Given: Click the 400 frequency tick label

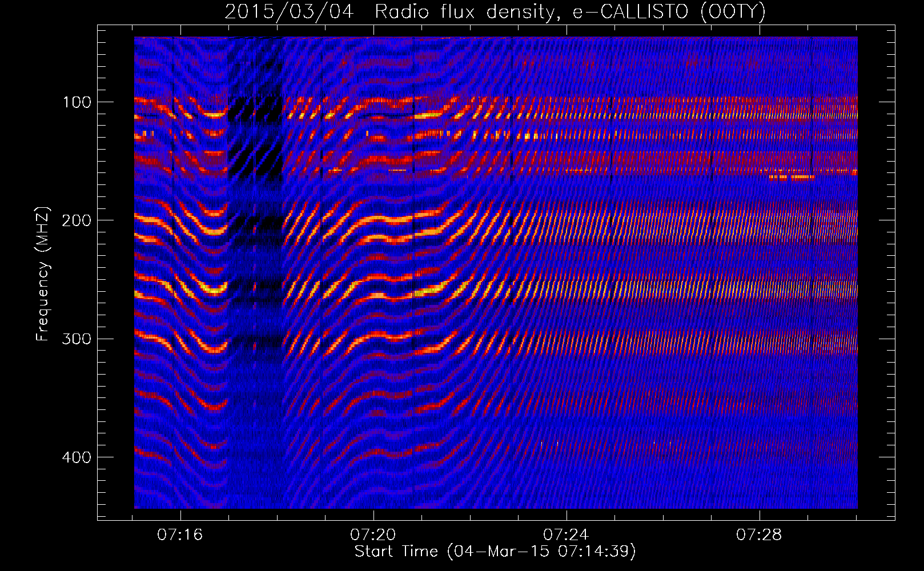Looking at the screenshot, I should click(77, 457).
